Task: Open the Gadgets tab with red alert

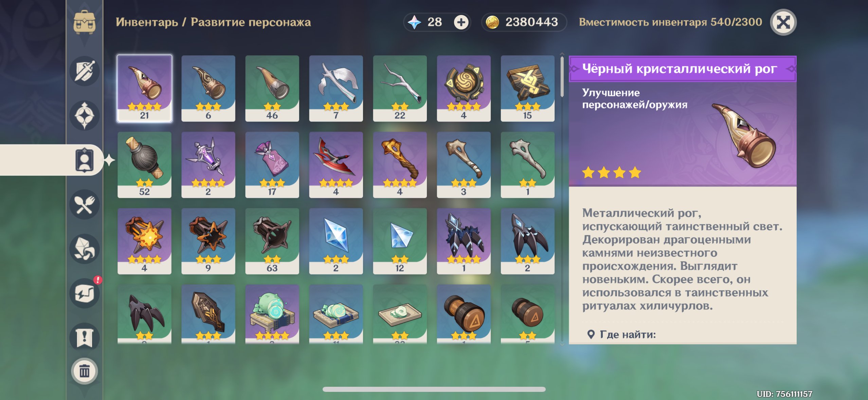Action: pos(84,293)
